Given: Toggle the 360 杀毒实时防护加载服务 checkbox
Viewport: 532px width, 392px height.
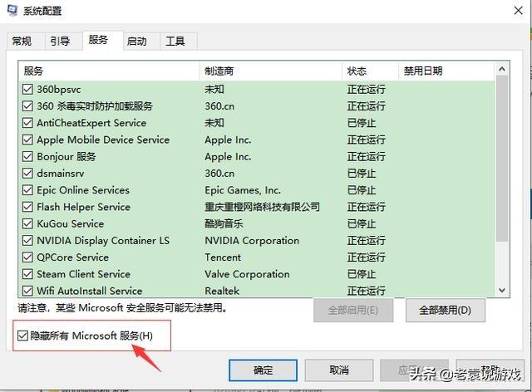Looking at the screenshot, I should coord(27,106).
